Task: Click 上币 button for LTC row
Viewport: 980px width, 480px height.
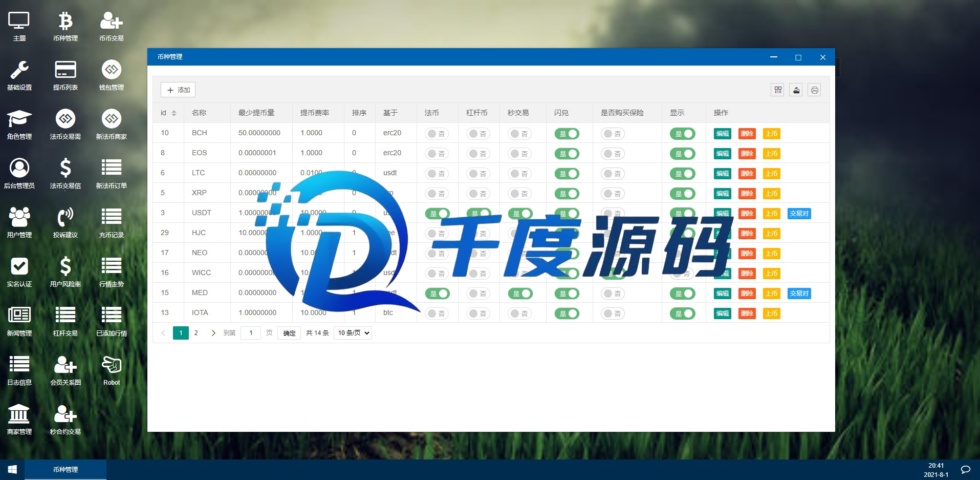Action: (772, 174)
